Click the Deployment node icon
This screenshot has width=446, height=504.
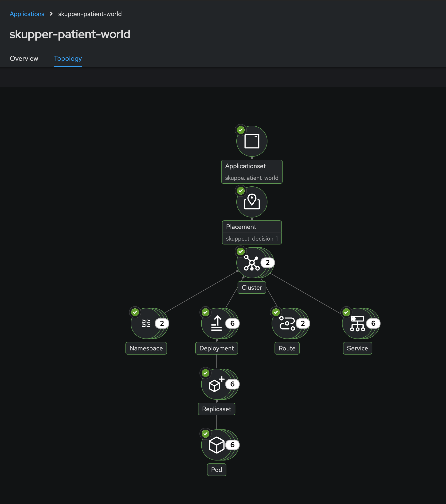pyautogui.click(x=216, y=323)
